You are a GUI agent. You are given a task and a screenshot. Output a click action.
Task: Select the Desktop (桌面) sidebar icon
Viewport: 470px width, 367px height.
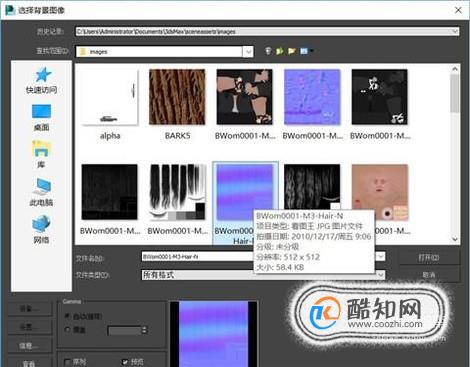(41, 112)
